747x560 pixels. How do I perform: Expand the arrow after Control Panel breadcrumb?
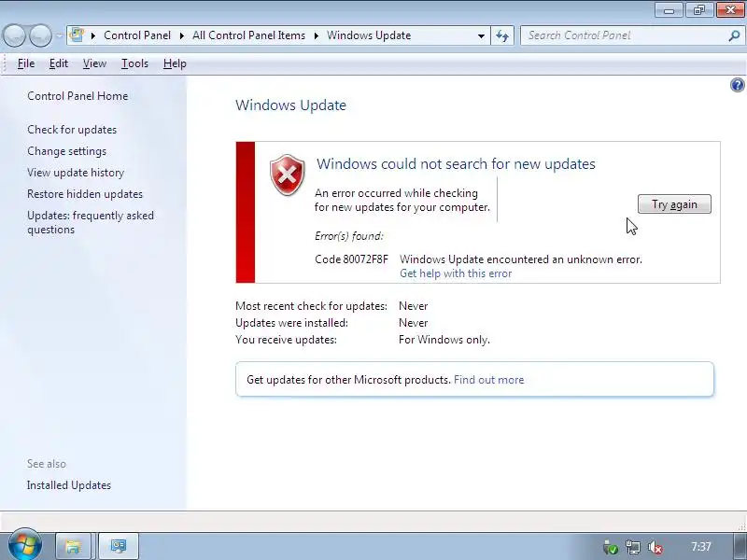181,35
